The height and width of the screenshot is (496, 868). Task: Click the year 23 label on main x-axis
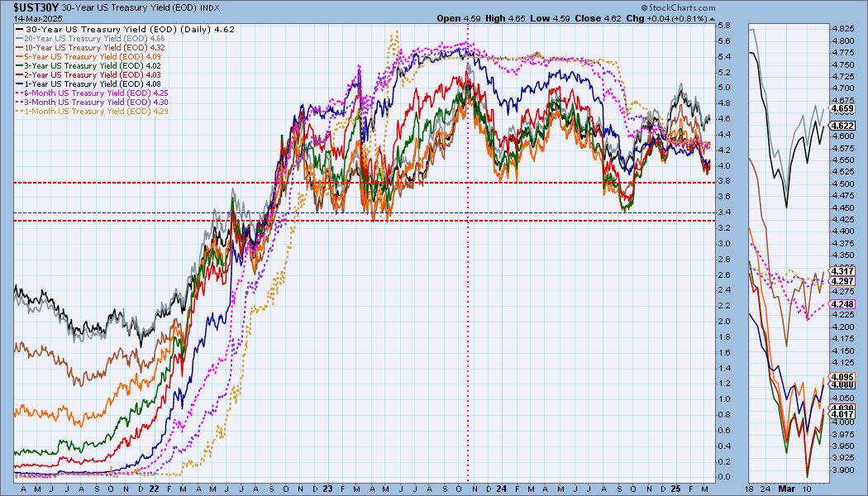coord(327,489)
